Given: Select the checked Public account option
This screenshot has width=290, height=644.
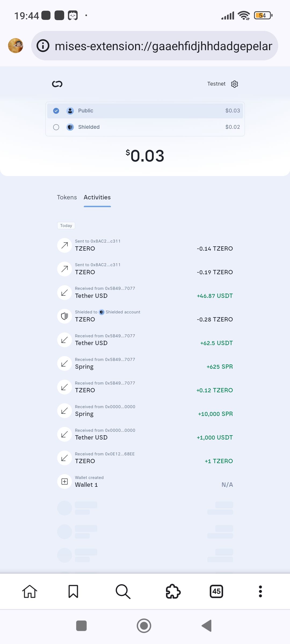Looking at the screenshot, I should tap(145, 111).
